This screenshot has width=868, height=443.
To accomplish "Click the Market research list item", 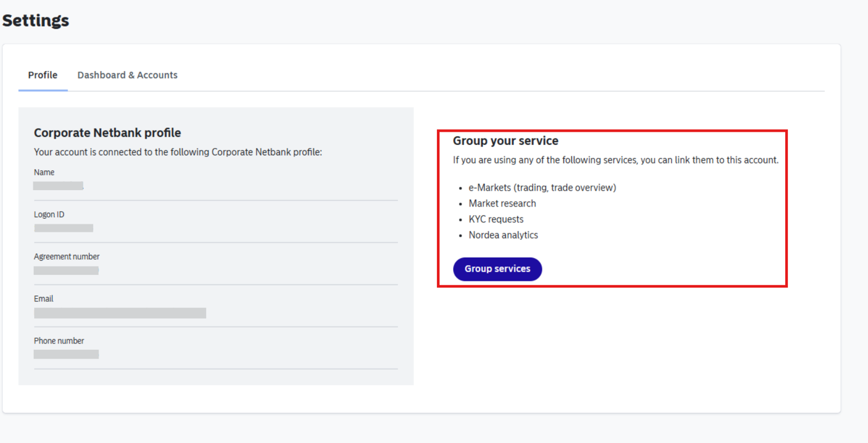I will coord(502,203).
